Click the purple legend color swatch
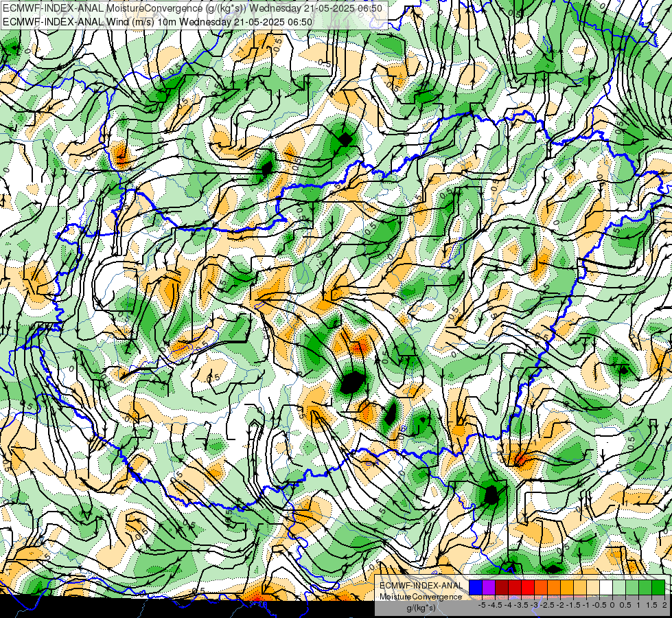 pos(489,587)
